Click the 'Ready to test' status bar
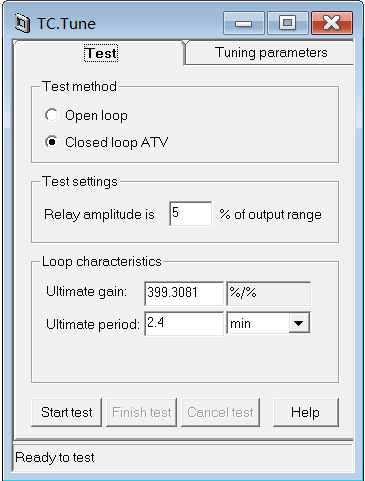This screenshot has height=481, width=365. (183, 457)
